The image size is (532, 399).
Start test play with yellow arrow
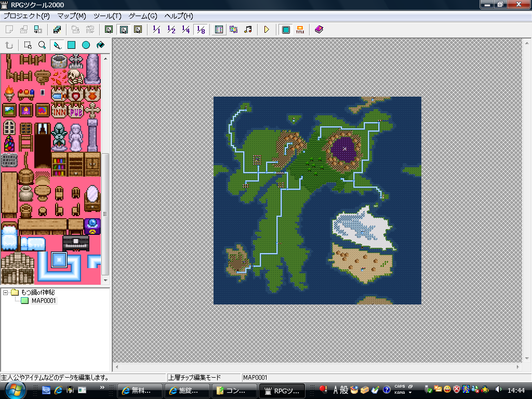click(x=267, y=30)
